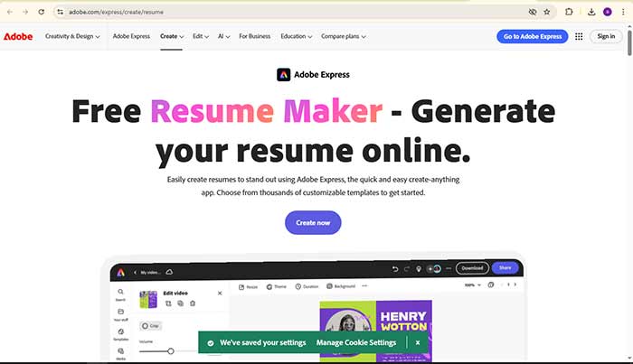Click the Adobe logo in the header
The image size is (633, 364).
point(18,36)
